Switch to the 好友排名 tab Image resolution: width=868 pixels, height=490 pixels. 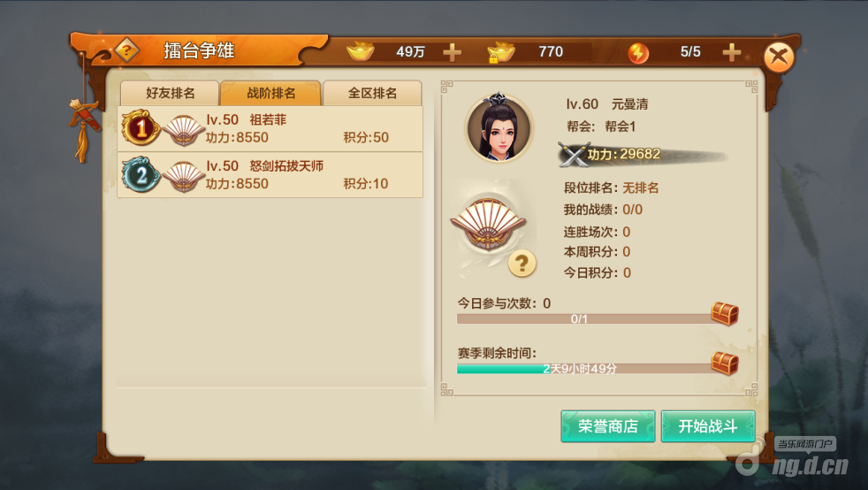[170, 93]
